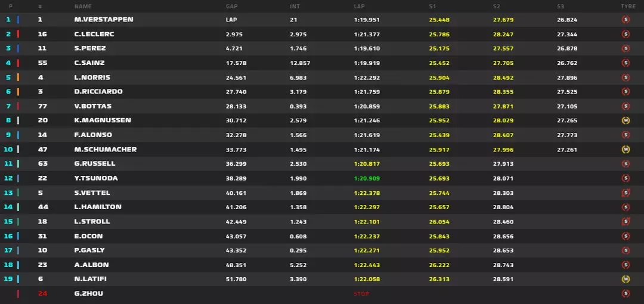The height and width of the screenshot is (304, 644).
Task: Click Latifi's medium tyre icon
Action: 626,280
